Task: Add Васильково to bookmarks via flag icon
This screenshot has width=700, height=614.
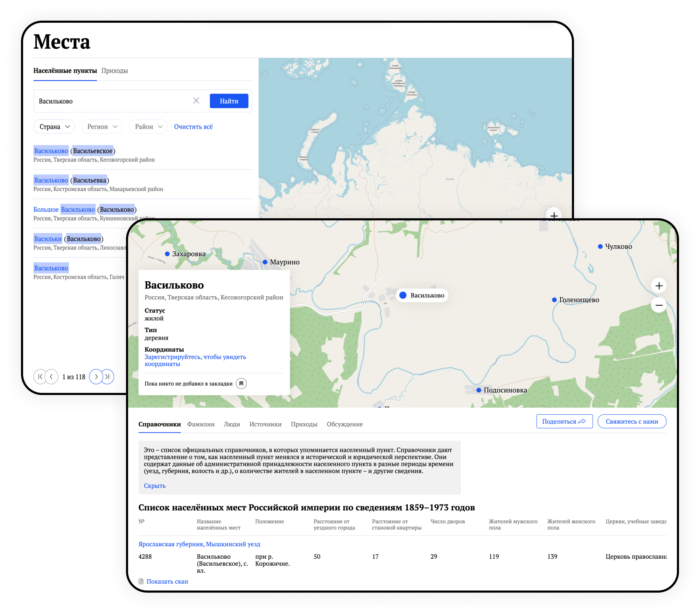Action: pos(242,383)
